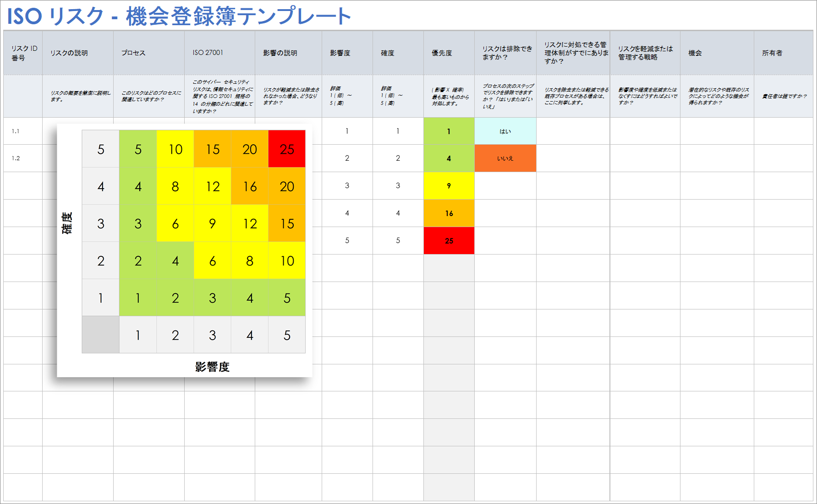
Task: Click the orange 16 cell in the risk matrix
Action: (x=250, y=186)
